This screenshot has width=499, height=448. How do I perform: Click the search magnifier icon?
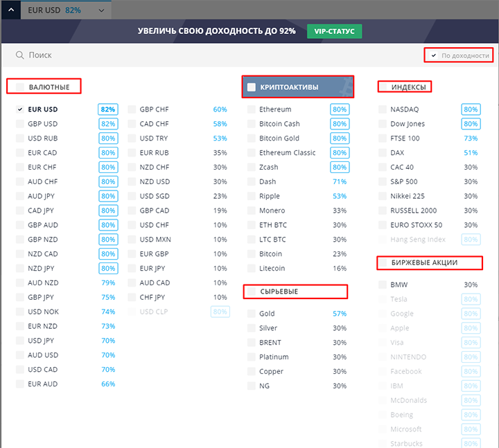[20, 55]
